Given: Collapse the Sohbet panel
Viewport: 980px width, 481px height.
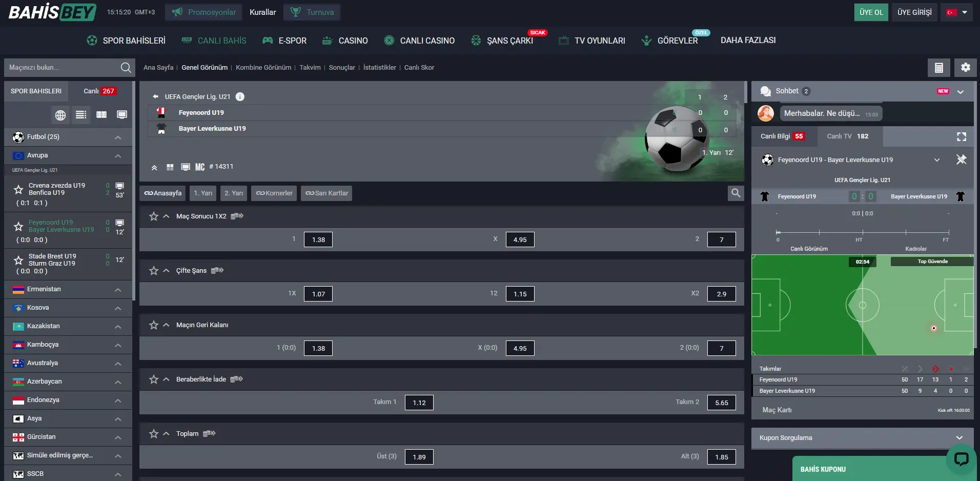Looking at the screenshot, I should [961, 92].
